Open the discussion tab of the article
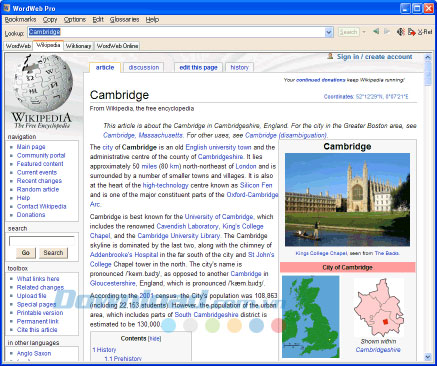This screenshot has height=366, width=437. 144,68
